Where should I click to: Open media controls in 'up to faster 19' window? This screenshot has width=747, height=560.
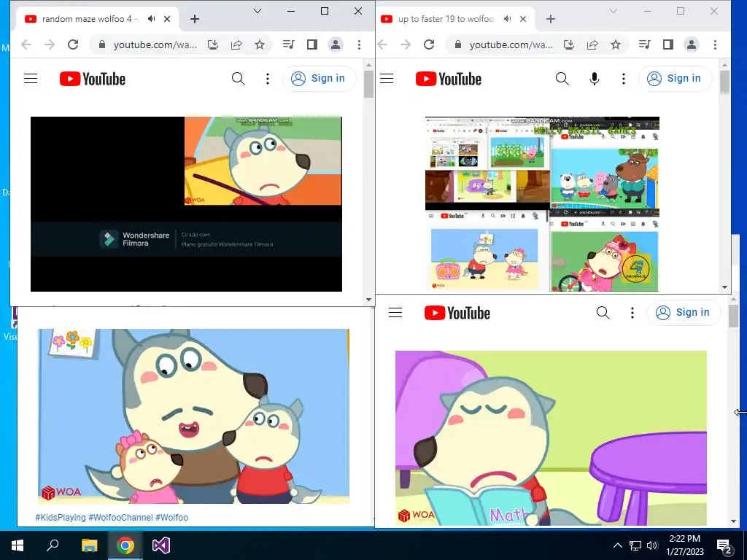click(645, 44)
